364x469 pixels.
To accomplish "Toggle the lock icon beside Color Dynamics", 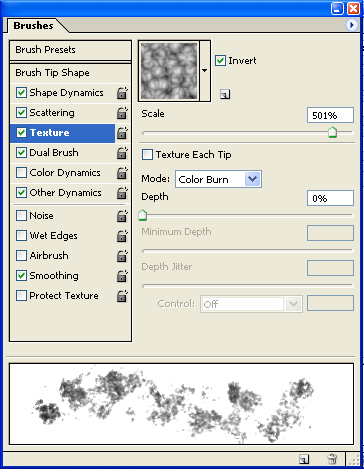I will [122, 173].
